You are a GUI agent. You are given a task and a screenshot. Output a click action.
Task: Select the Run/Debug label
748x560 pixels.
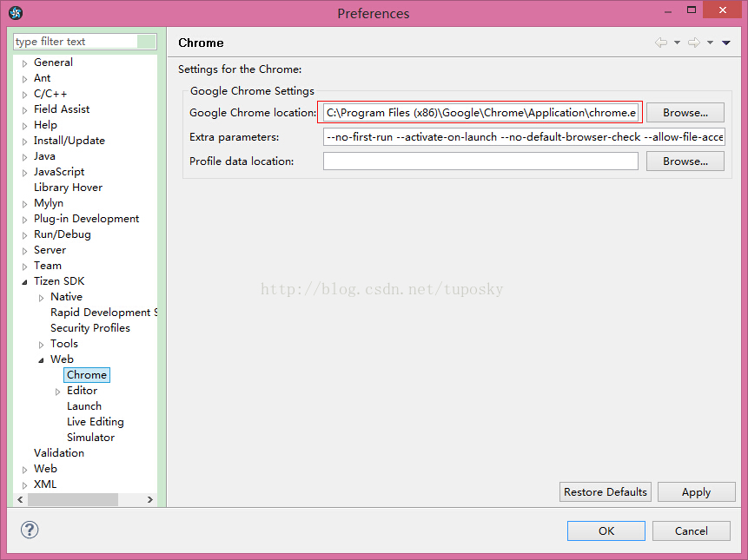(63, 234)
